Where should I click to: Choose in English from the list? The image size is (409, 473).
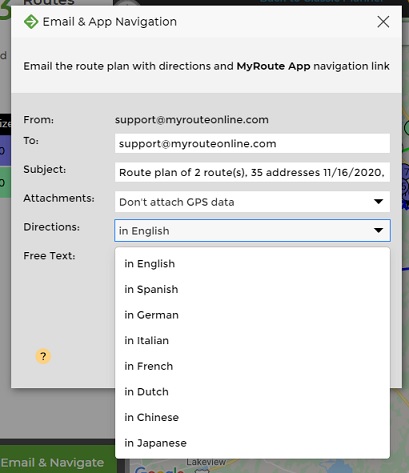coord(252,264)
